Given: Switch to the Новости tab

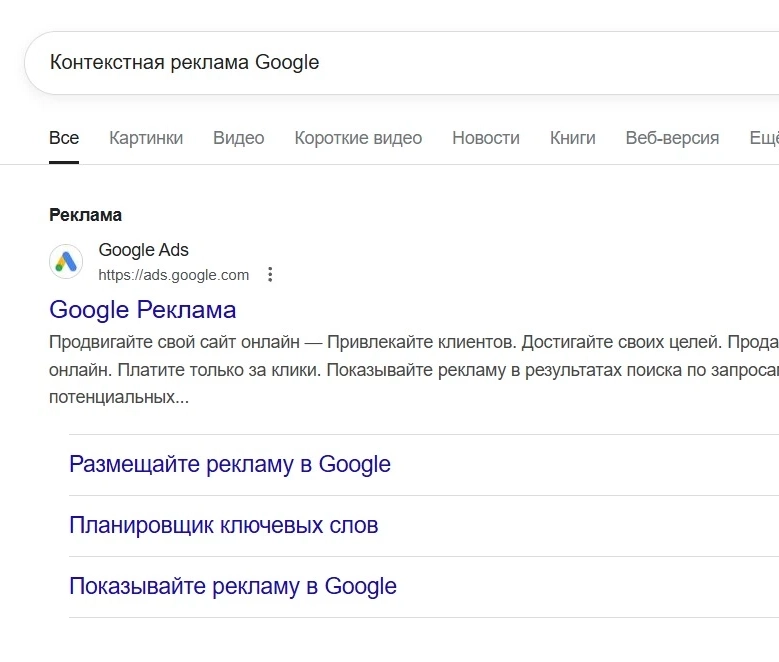Looking at the screenshot, I should point(486,138).
